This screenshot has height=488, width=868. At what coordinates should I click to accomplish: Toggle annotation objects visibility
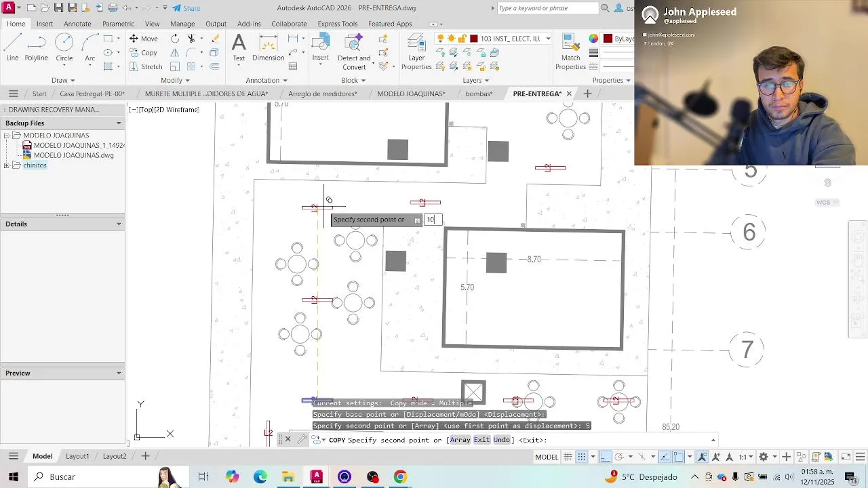pyautogui.click(x=703, y=457)
